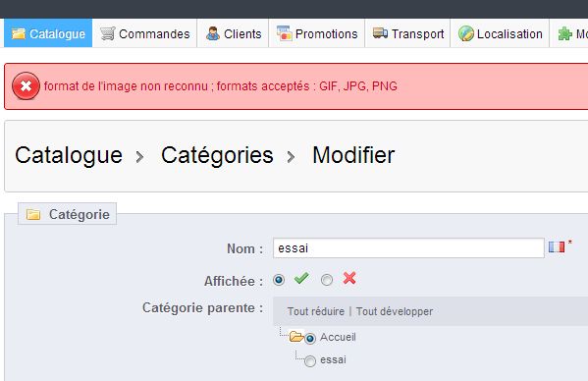The height and width of the screenshot is (381, 588).
Task: Open the Commandes tab
Action: coord(144,33)
